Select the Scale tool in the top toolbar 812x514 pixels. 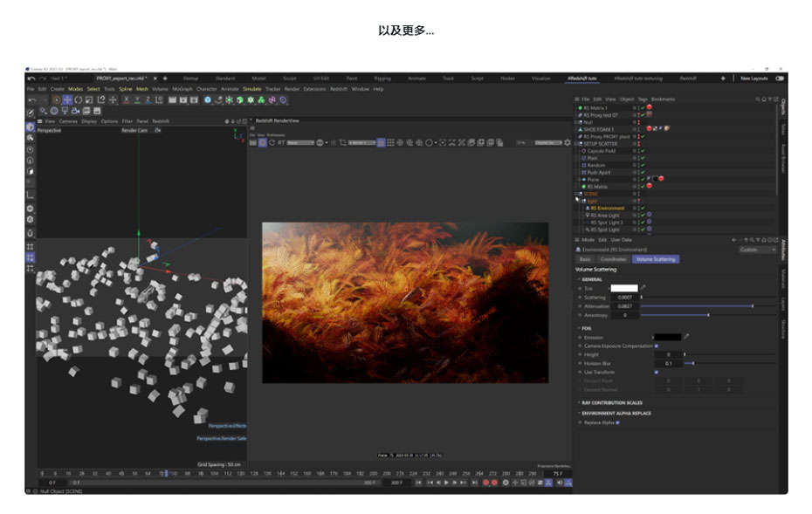point(89,99)
